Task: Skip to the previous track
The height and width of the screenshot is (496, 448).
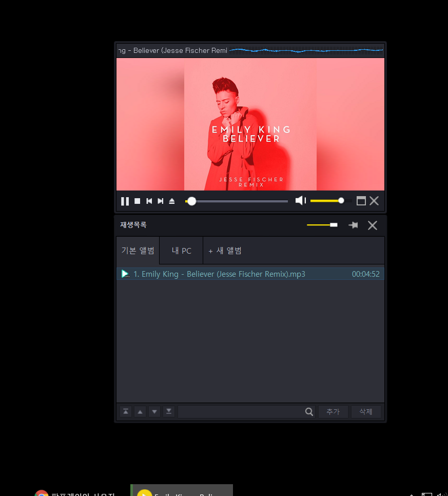Action: (x=149, y=201)
